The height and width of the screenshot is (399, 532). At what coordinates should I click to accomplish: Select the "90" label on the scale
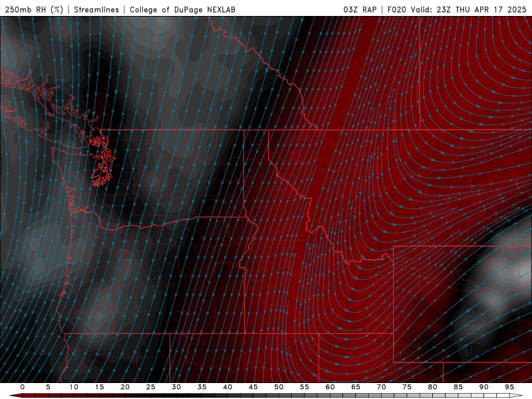tap(484, 387)
